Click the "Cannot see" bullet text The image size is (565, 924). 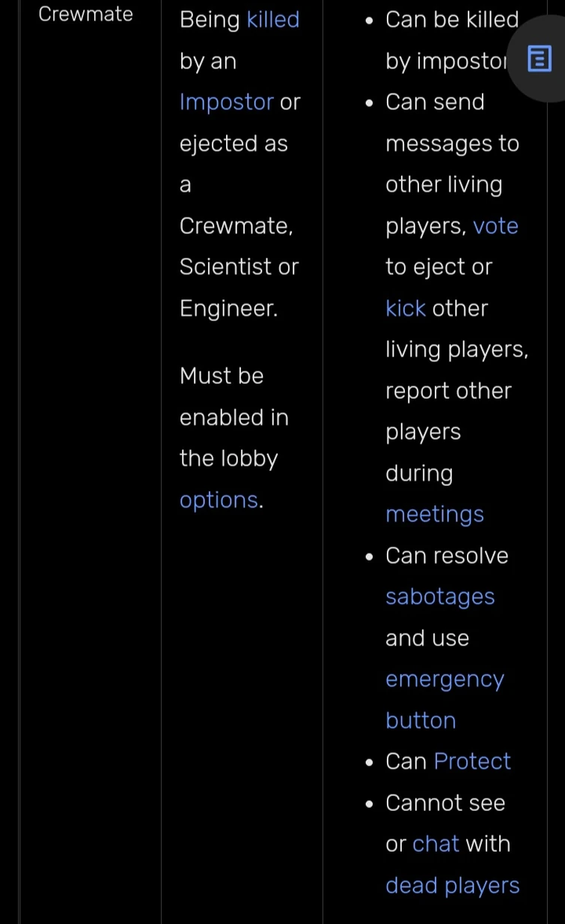click(445, 803)
